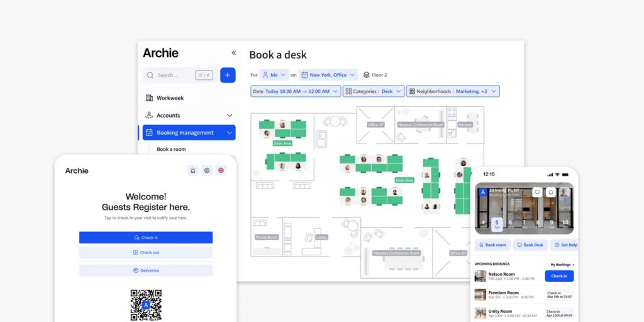Viewport: 644px width, 322px height.
Task: Select day 10 Sun in mobile calendar
Action: [565, 225]
